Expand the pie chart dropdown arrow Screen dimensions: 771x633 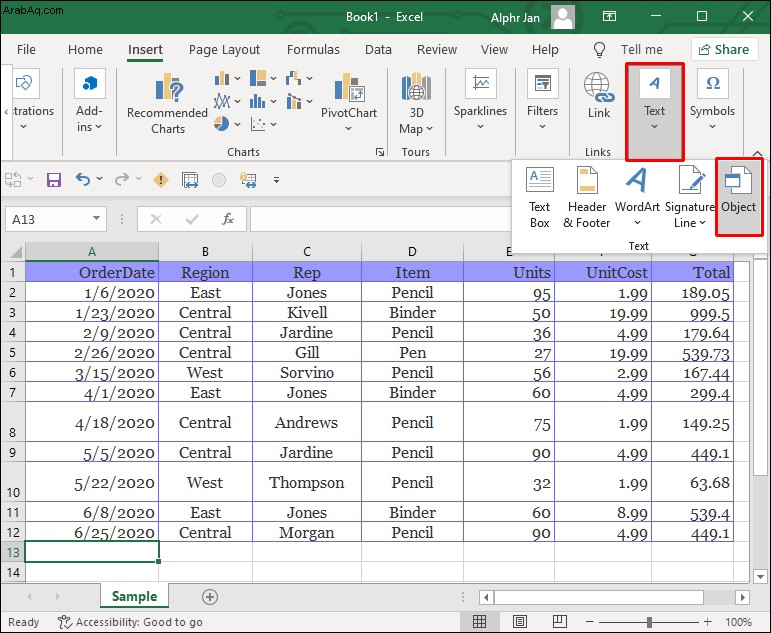click(x=237, y=124)
